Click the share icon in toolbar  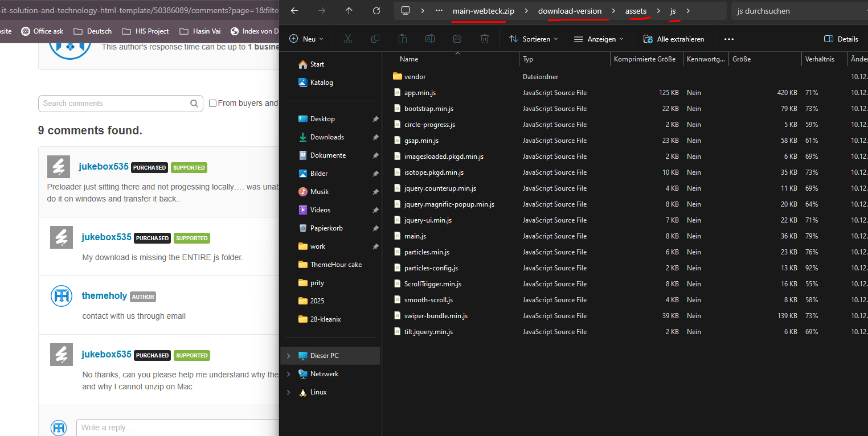coord(457,39)
